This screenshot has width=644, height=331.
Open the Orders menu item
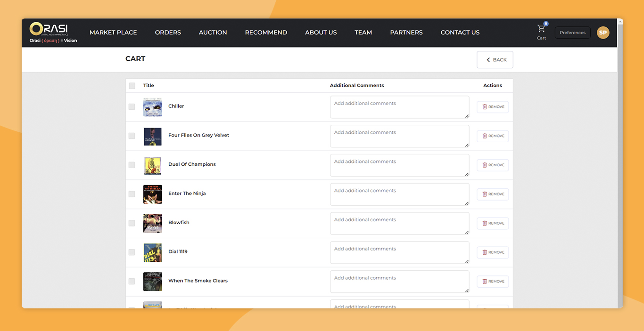pos(168,32)
